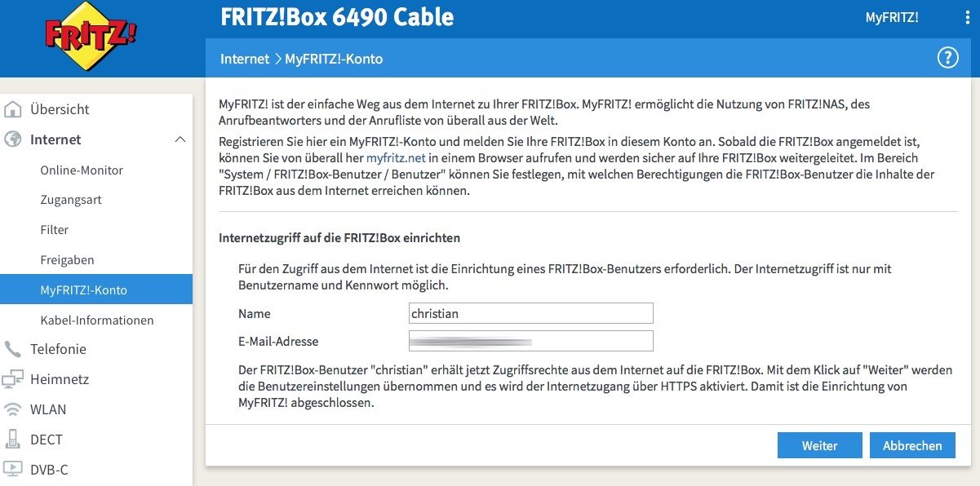Click the FRITZ! logo
The image size is (980, 486).
pyautogui.click(x=91, y=38)
